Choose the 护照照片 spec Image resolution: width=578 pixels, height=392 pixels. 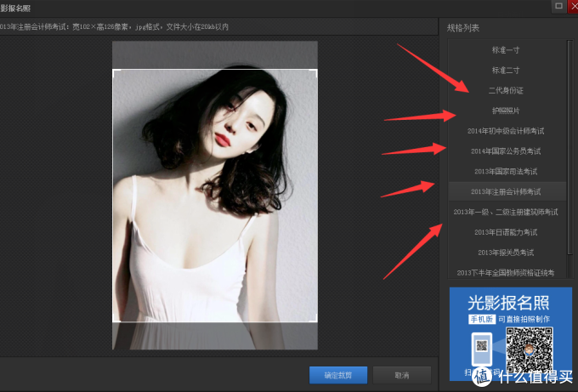click(506, 111)
